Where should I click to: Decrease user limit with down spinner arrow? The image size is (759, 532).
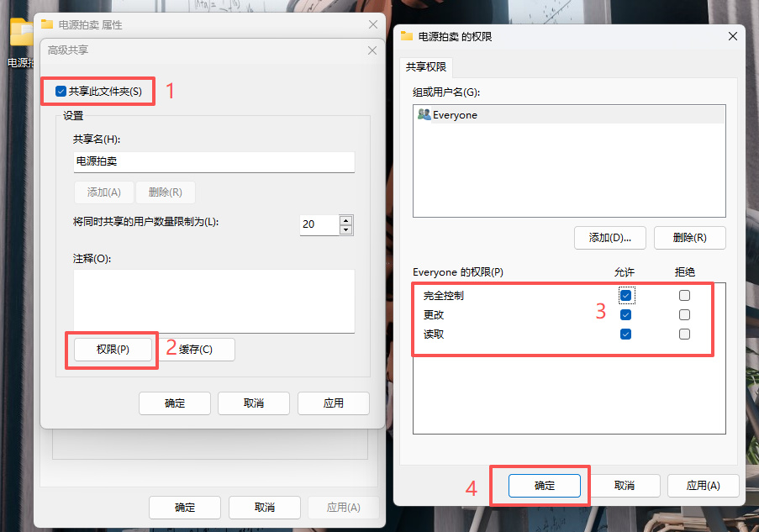tap(345, 230)
